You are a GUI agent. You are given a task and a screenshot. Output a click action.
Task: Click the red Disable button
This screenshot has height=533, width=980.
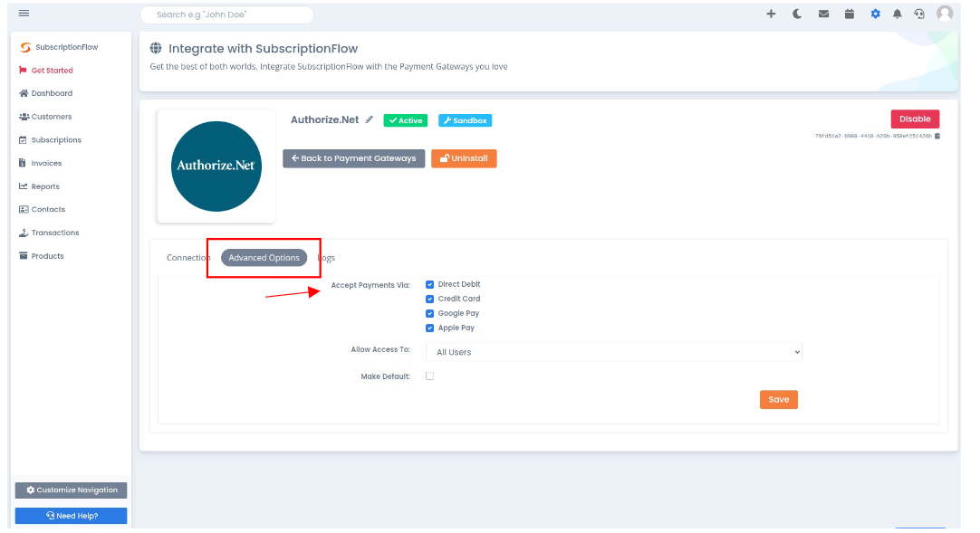click(x=915, y=119)
